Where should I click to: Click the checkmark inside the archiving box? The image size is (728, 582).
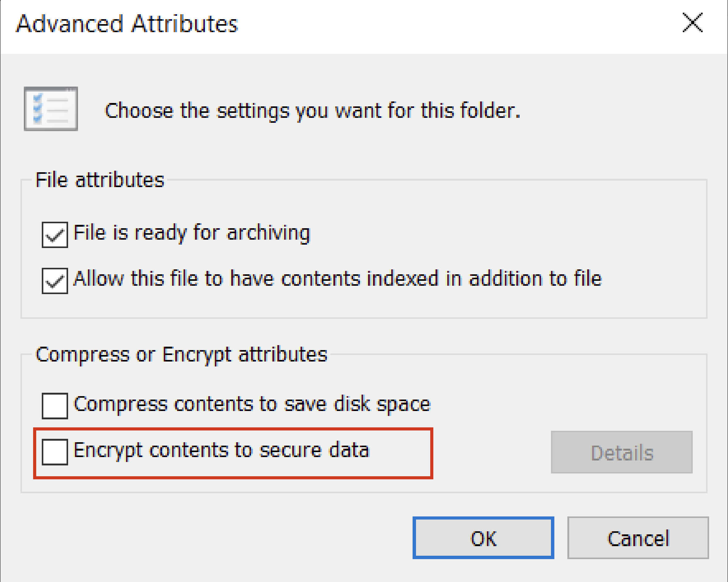[x=55, y=236]
